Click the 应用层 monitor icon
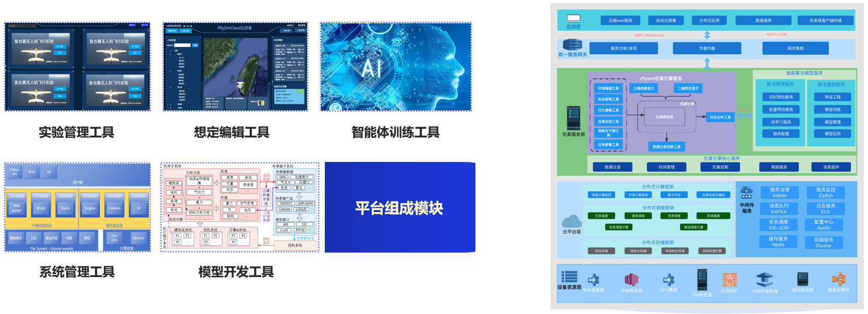Viewport: 868px width, 314px height. click(573, 18)
